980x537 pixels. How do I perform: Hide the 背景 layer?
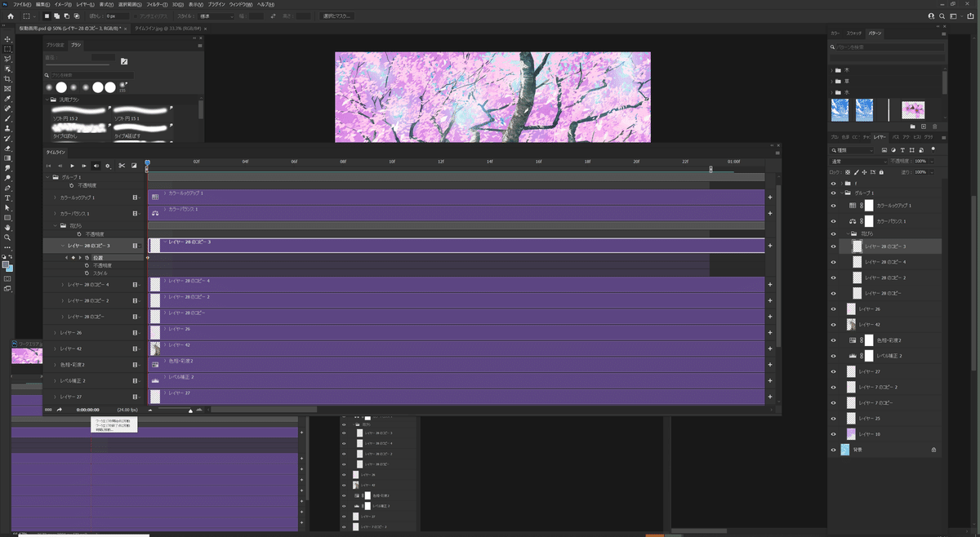pyautogui.click(x=834, y=450)
